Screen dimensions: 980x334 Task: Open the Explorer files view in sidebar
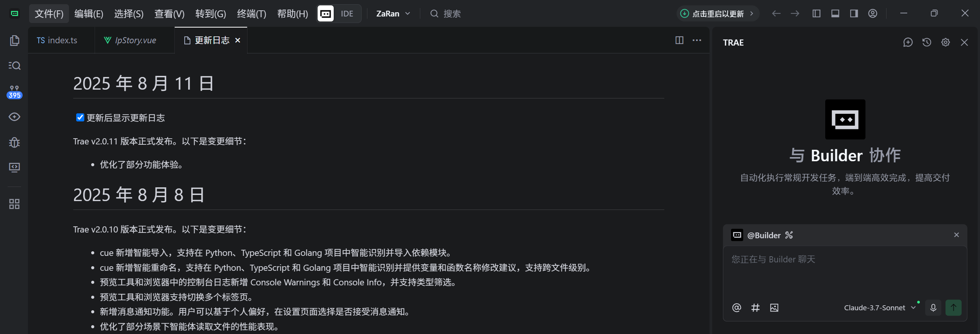point(15,40)
